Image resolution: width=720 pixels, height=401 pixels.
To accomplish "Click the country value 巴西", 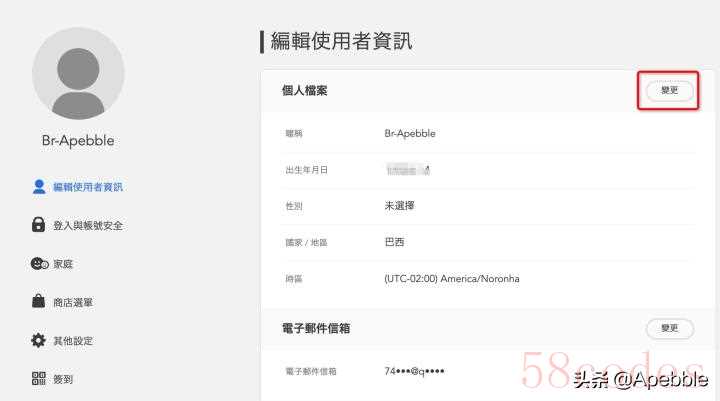I will click(394, 242).
